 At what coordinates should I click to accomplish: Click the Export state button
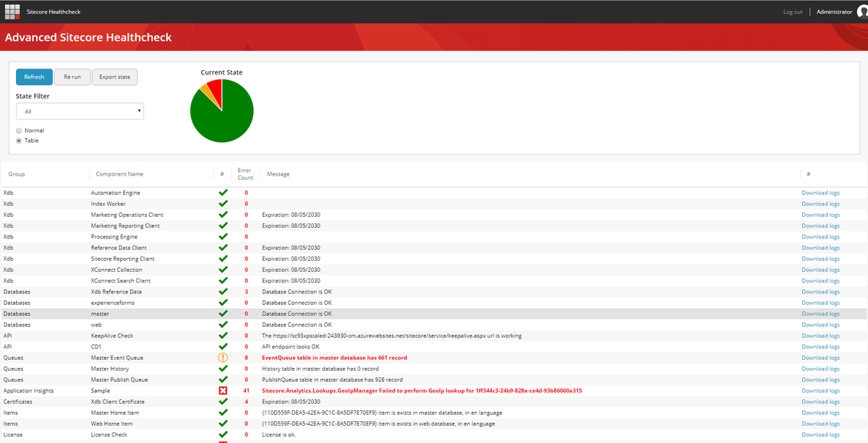(115, 77)
